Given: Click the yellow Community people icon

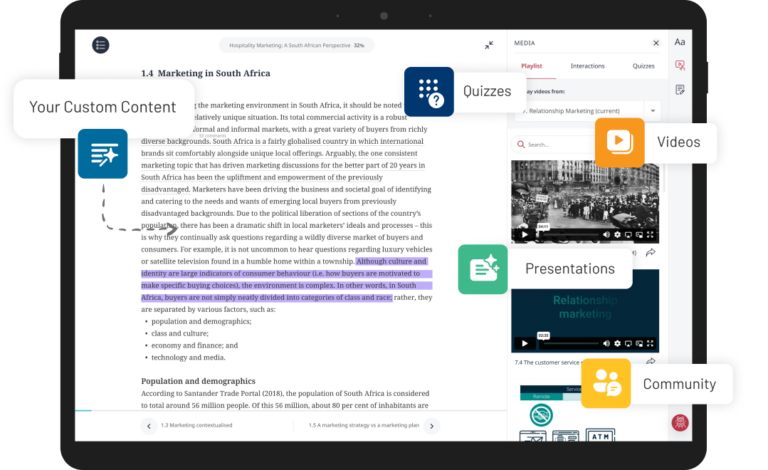Looking at the screenshot, I should [606, 383].
